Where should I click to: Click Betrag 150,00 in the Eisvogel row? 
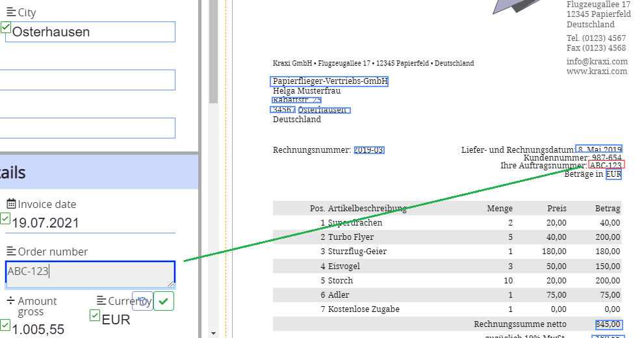pos(608,266)
